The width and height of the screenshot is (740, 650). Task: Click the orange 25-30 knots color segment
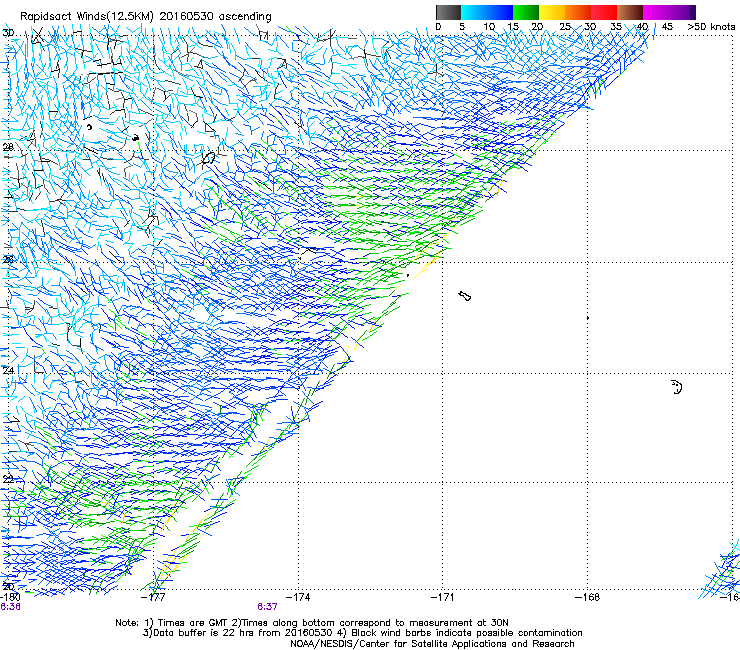(578, 12)
